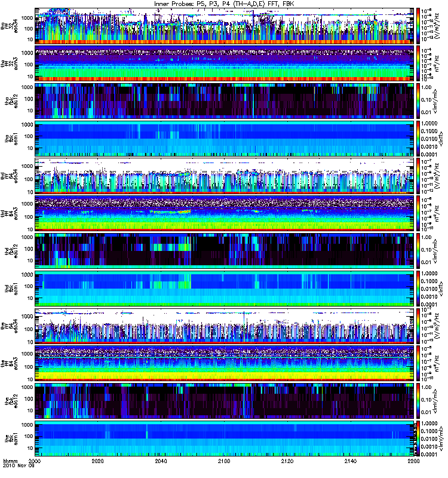The height and width of the screenshot is (478, 448).
Task: Click the tha fff 32 edc34 spectrogram panel
Action: [225, 26]
